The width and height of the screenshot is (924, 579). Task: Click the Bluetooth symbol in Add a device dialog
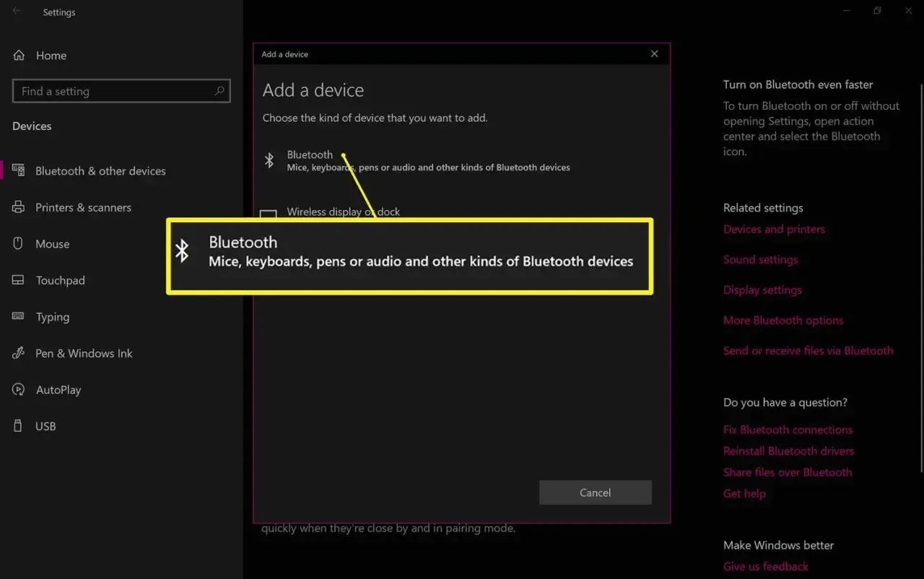click(269, 160)
